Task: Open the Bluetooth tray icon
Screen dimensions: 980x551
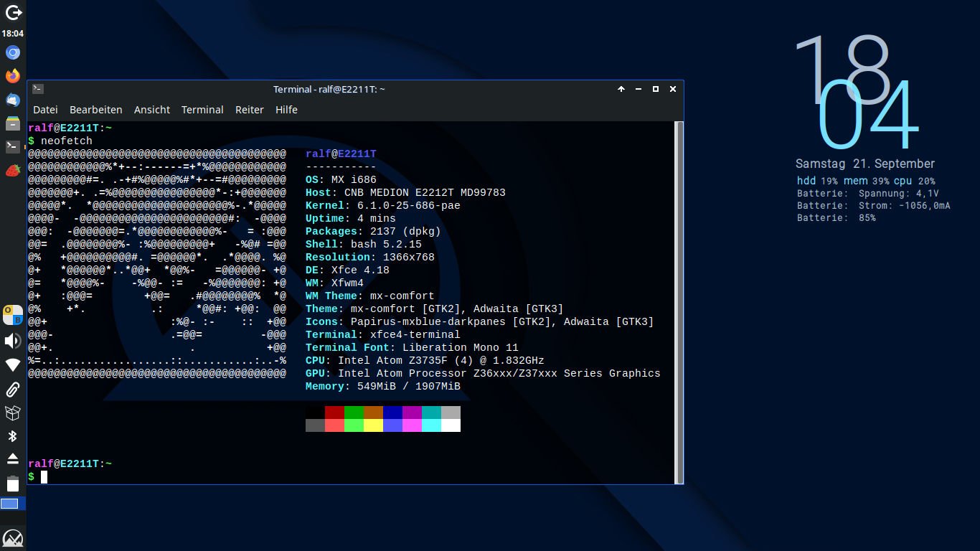Action: pos(13,436)
